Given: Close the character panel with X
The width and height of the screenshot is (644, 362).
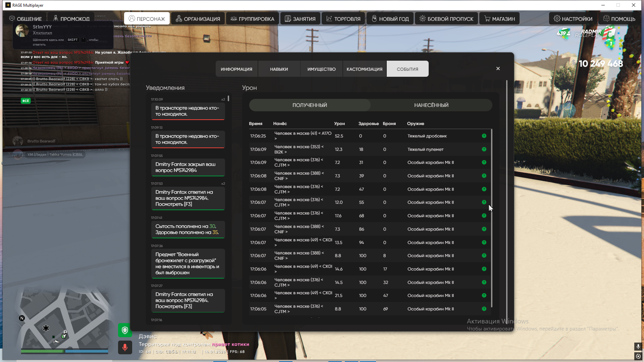Looking at the screenshot, I should (498, 68).
